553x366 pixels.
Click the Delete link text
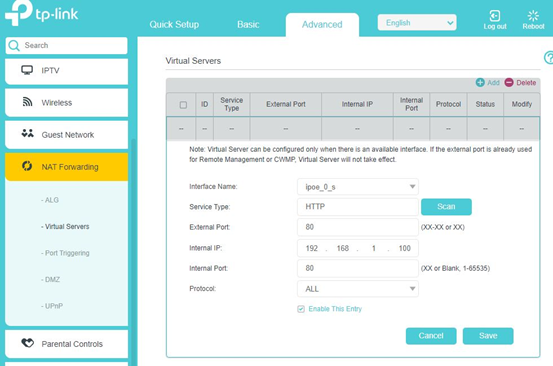click(526, 83)
